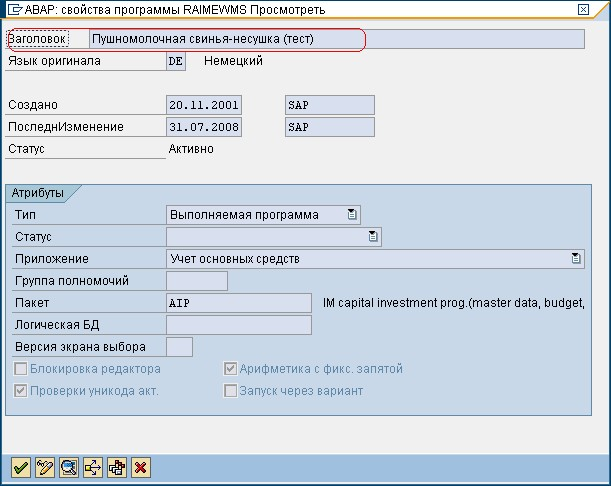Open the Тип dropdown list
This screenshot has width=611, height=486.
(352, 214)
